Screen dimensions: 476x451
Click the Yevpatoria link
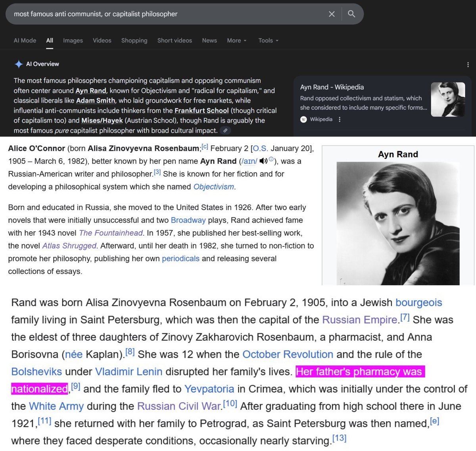(x=209, y=389)
